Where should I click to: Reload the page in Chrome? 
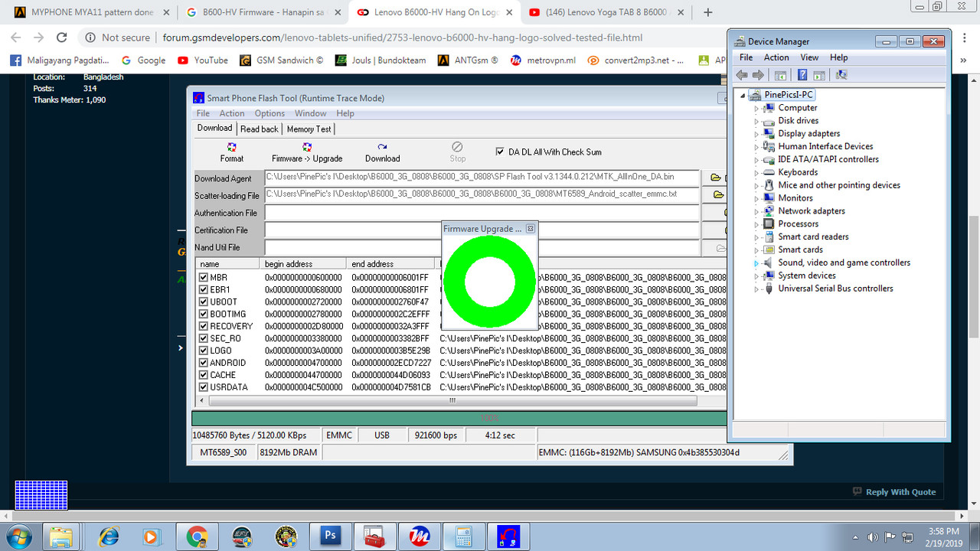(x=62, y=37)
